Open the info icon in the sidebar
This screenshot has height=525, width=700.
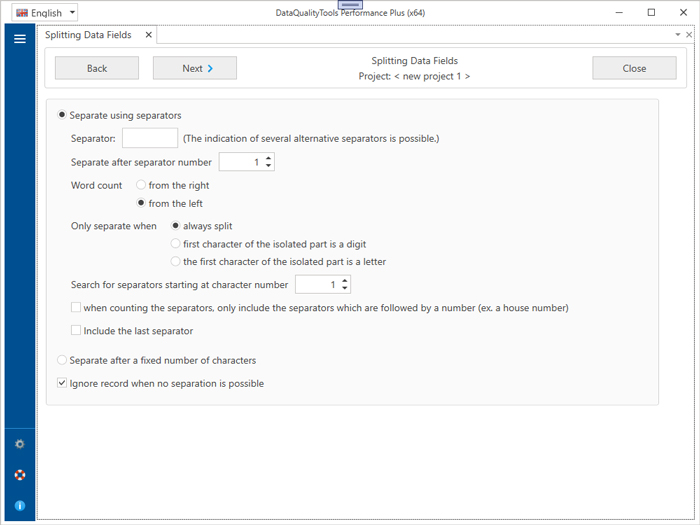coord(20,505)
